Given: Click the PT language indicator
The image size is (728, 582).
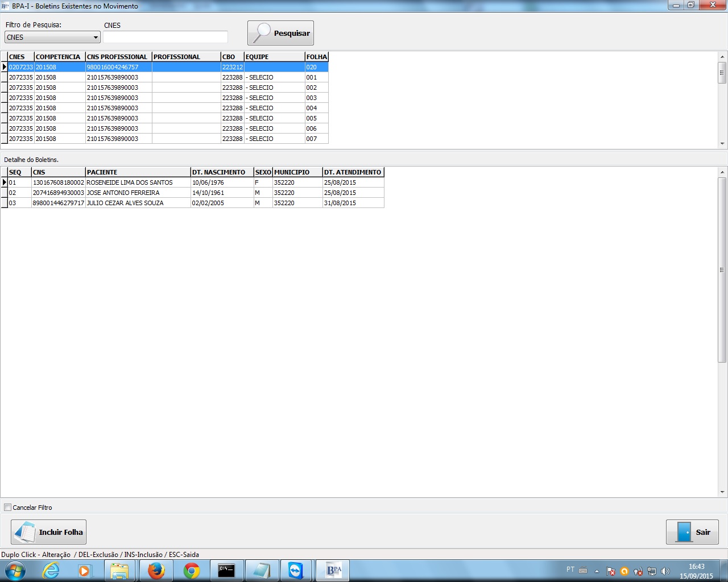Looking at the screenshot, I should (570, 569).
